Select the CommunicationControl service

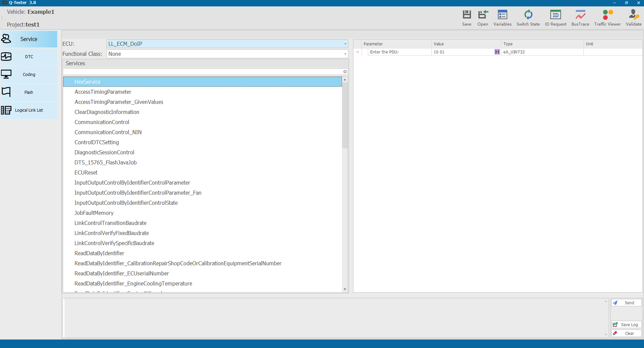pos(203,122)
